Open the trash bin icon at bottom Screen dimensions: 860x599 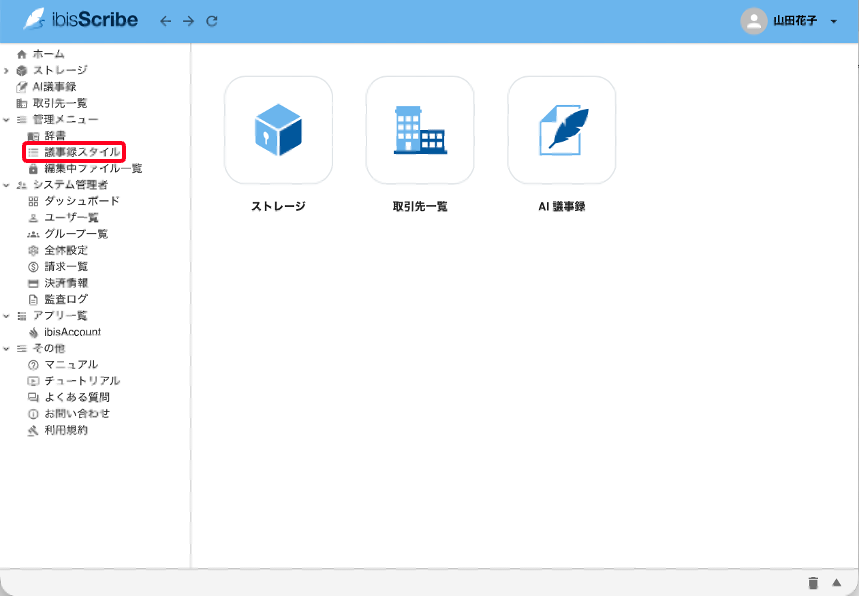813,583
